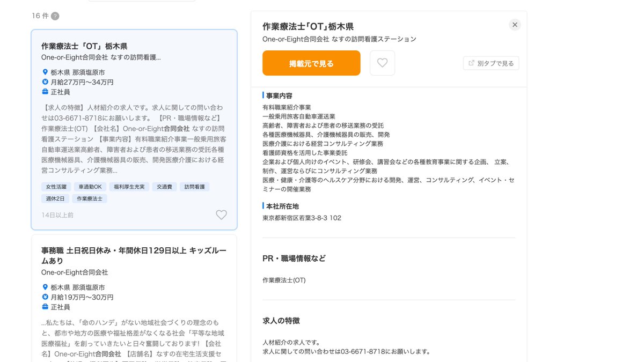Open the 事務職 土日祝日休み job listing title
This screenshot has height=362, width=644.
coord(134,255)
